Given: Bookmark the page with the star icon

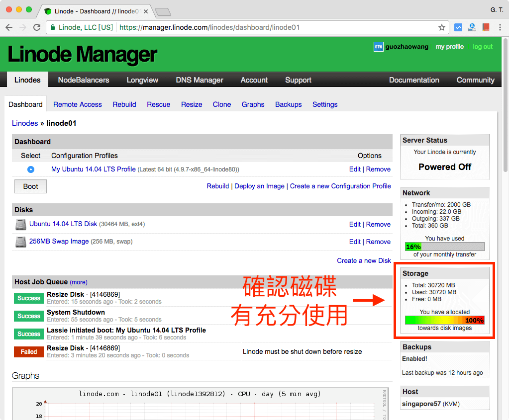Looking at the screenshot, I should click(441, 27).
